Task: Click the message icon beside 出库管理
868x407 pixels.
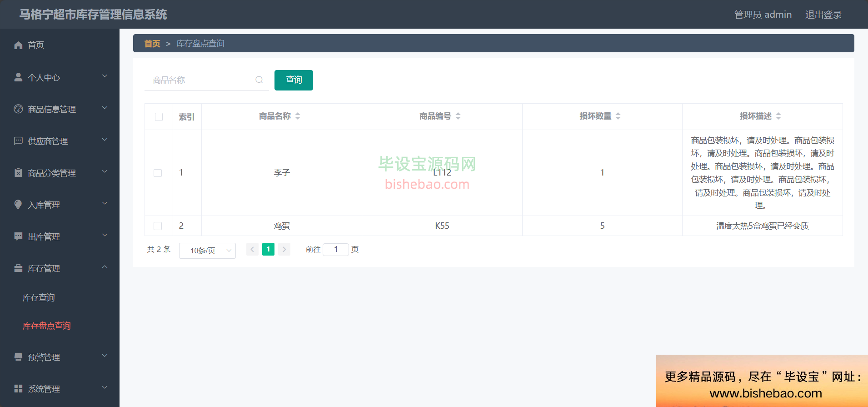Action: (18, 236)
